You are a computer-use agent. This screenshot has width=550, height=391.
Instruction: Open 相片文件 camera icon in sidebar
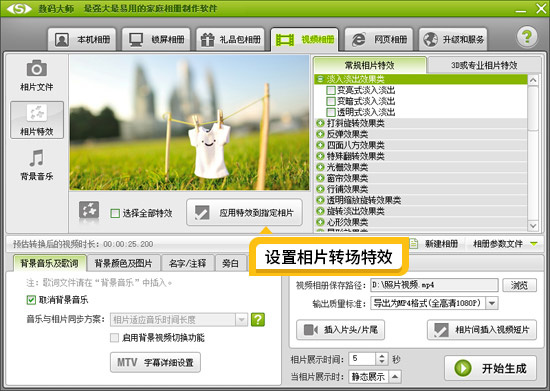point(36,68)
